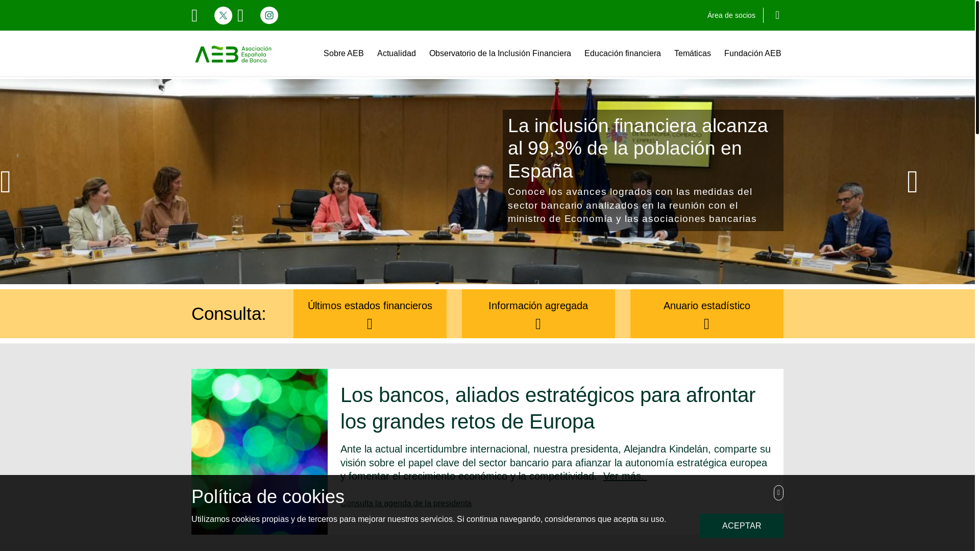The image size is (980, 551).
Task: Open Anuario estadístico box
Action: tap(707, 314)
